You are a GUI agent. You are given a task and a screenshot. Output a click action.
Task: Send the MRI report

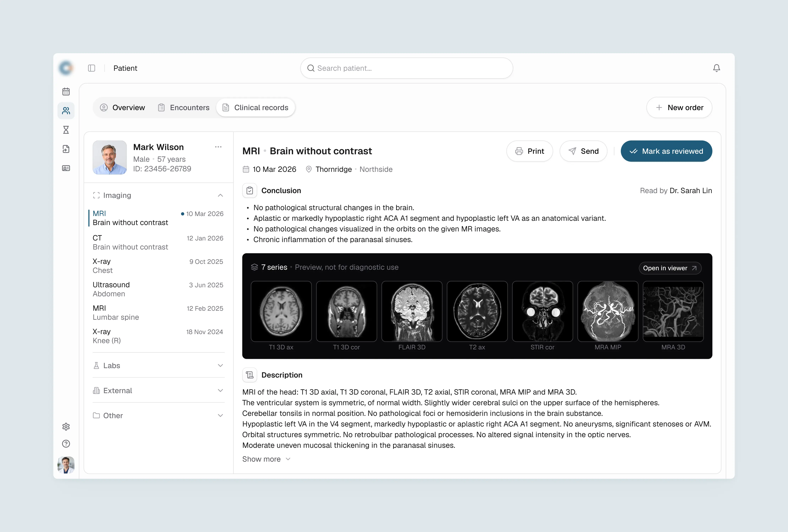(x=583, y=151)
